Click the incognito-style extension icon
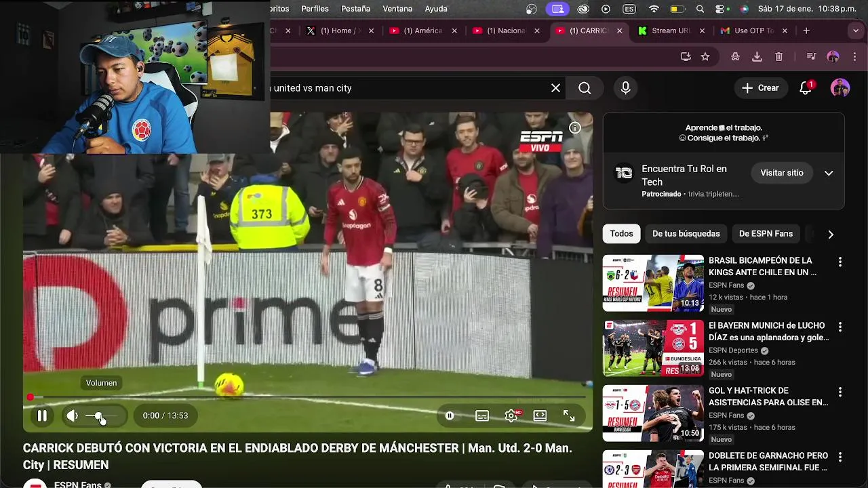Image resolution: width=868 pixels, height=488 pixels. pyautogui.click(x=735, y=57)
